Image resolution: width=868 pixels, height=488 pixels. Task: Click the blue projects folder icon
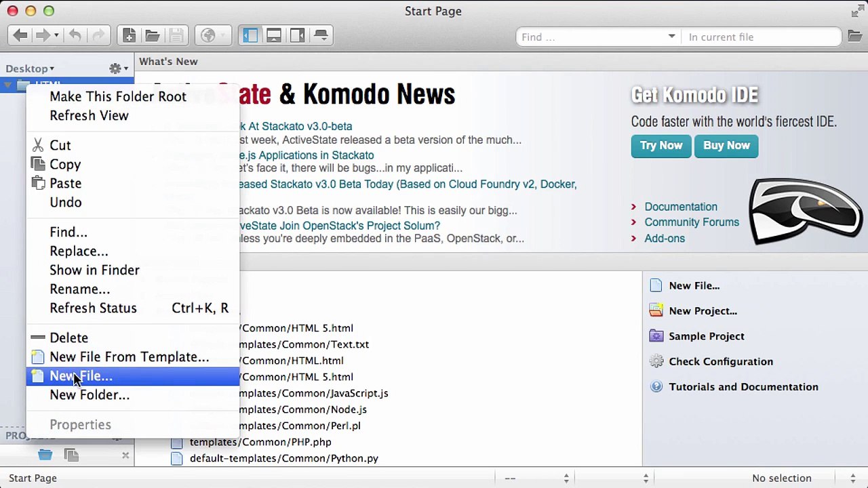tap(45, 455)
